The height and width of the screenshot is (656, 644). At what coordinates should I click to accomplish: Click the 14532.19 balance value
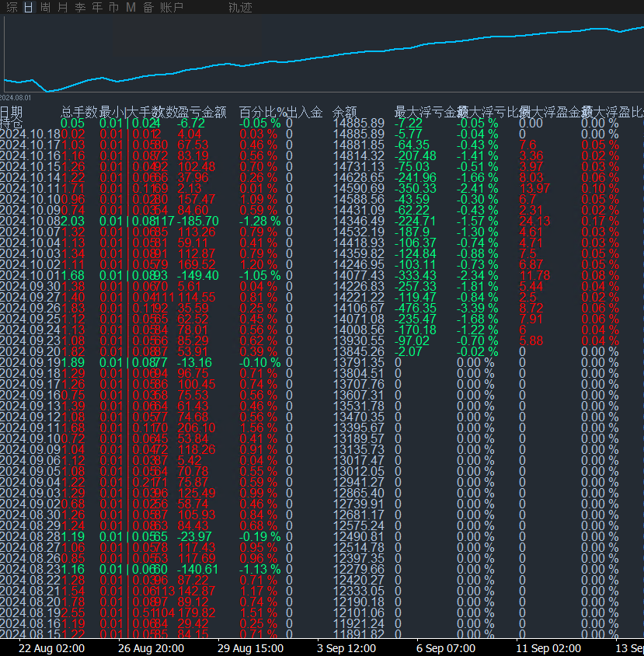point(358,232)
